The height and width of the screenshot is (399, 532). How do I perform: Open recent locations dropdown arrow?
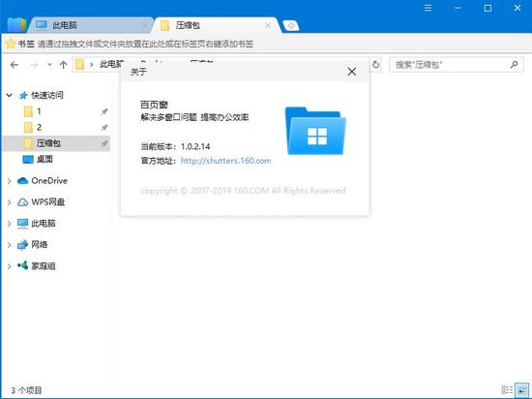pos(49,65)
